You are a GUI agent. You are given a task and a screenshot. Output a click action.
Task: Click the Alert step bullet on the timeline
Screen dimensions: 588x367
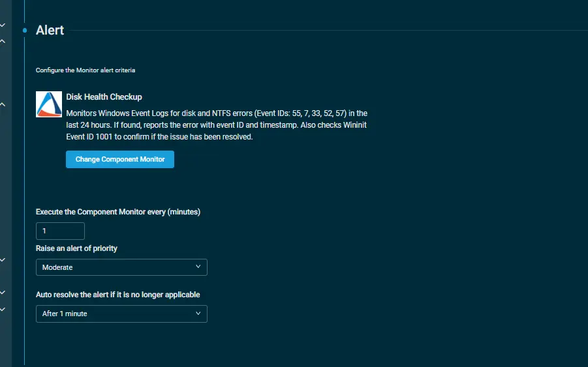pyautogui.click(x=25, y=31)
